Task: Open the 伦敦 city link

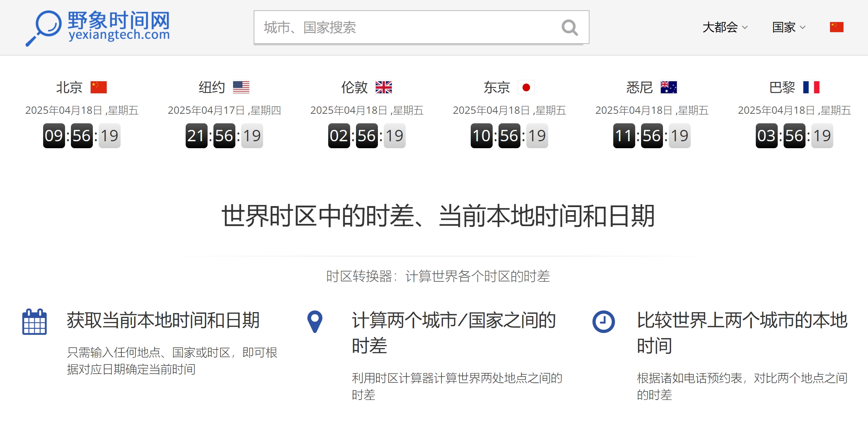Action: pos(354,87)
